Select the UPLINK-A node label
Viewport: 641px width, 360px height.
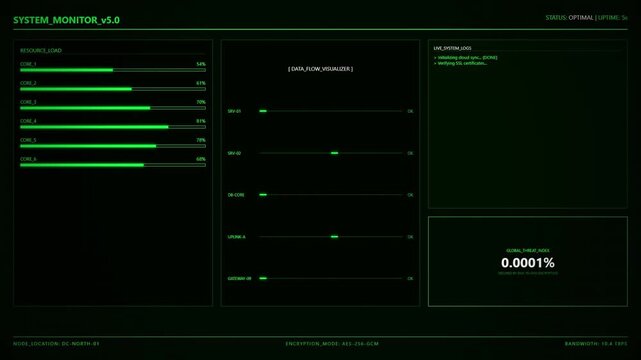(237, 237)
